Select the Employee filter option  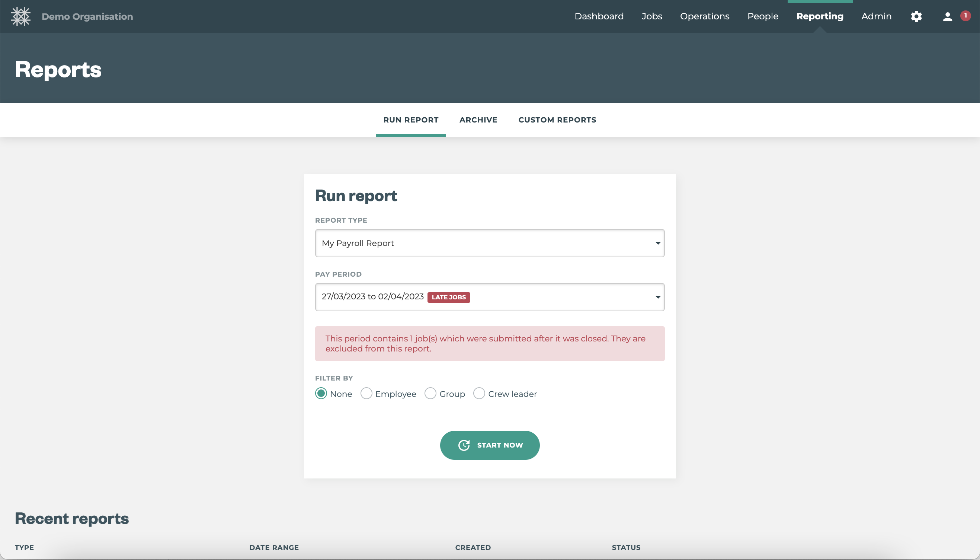[366, 394]
